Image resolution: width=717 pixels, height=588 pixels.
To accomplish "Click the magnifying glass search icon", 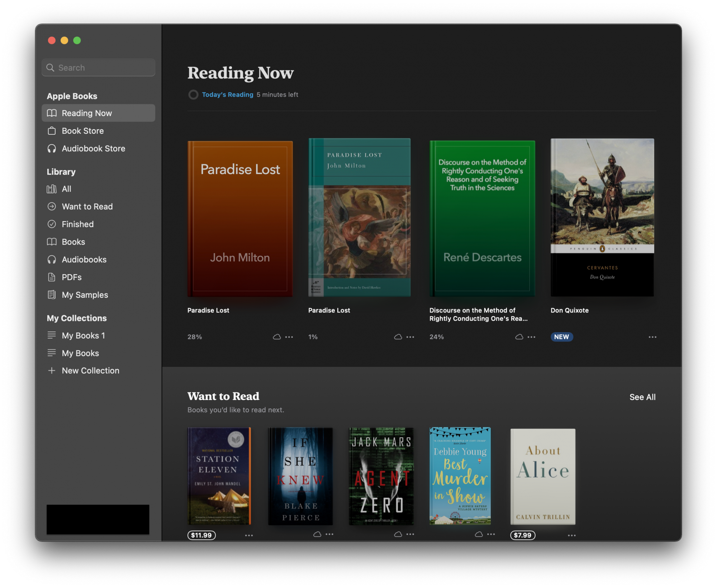I will [50, 68].
